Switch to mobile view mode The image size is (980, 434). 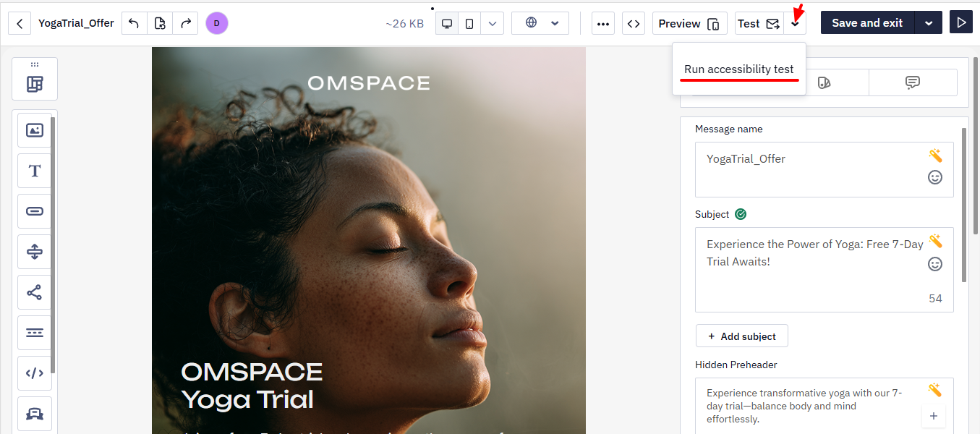469,23
